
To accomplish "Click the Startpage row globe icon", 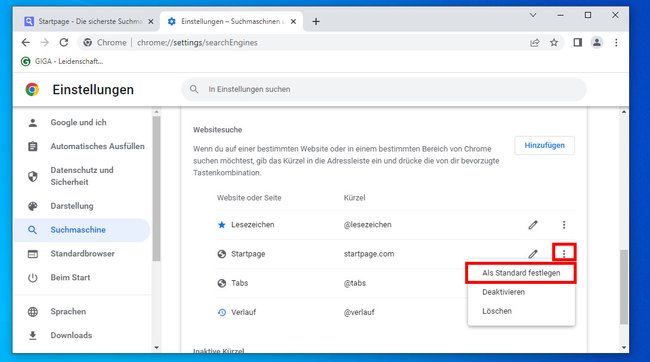I will pos(222,254).
